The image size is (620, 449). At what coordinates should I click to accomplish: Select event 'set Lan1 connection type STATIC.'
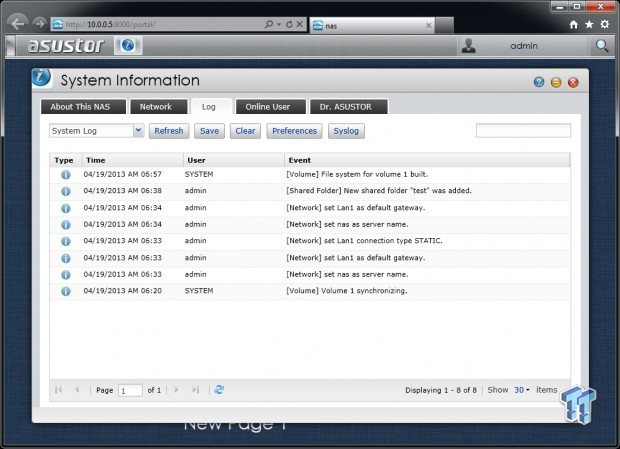click(x=364, y=241)
